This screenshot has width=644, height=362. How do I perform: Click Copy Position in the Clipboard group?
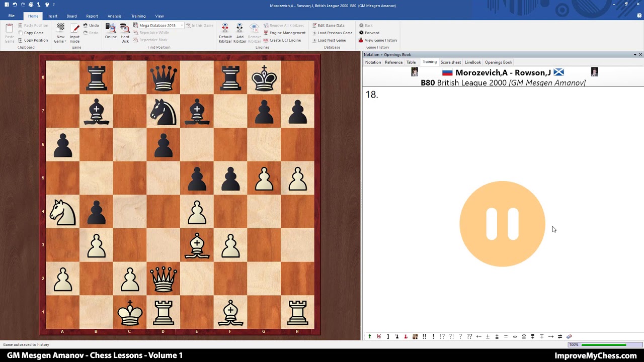[33, 40]
